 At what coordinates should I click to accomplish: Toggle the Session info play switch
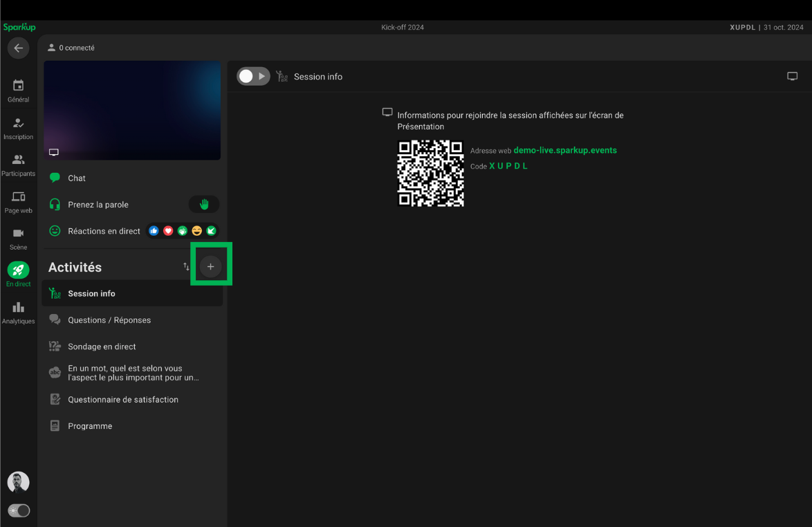point(252,76)
